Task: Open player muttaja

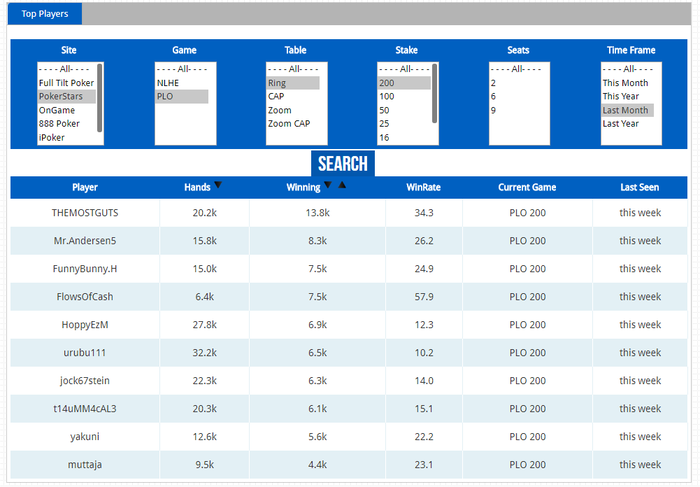Action: pyautogui.click(x=85, y=465)
